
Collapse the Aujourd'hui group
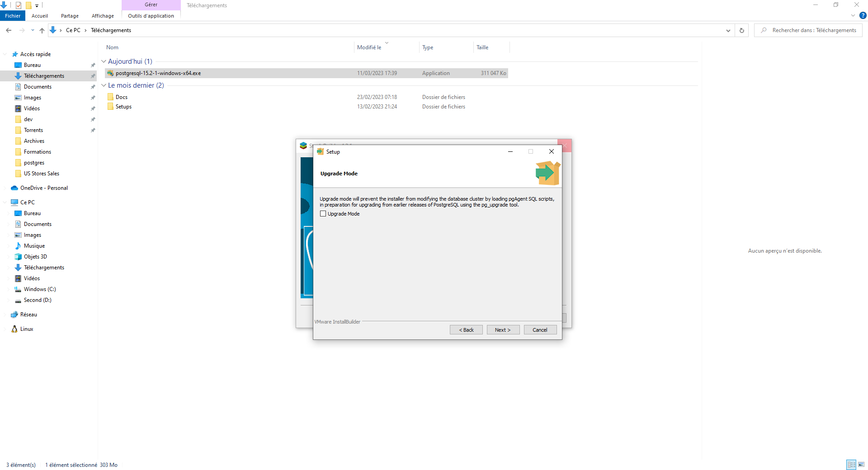104,61
